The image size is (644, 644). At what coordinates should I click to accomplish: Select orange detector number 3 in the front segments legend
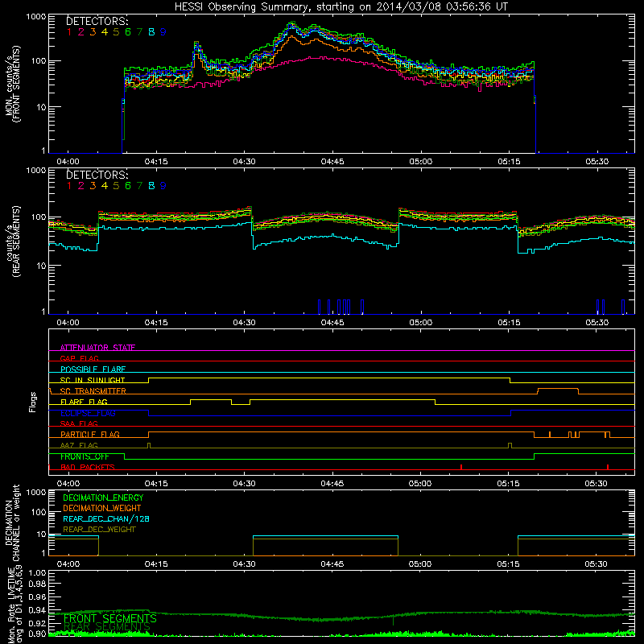[x=93, y=31]
